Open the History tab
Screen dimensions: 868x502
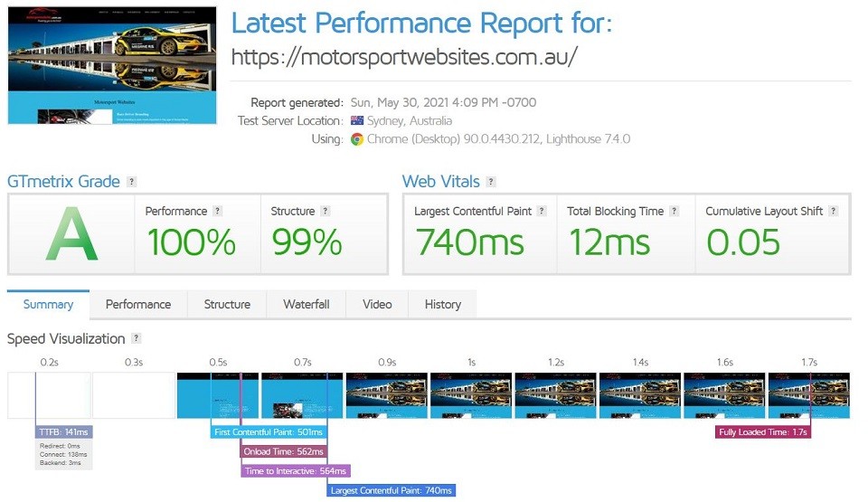click(443, 304)
